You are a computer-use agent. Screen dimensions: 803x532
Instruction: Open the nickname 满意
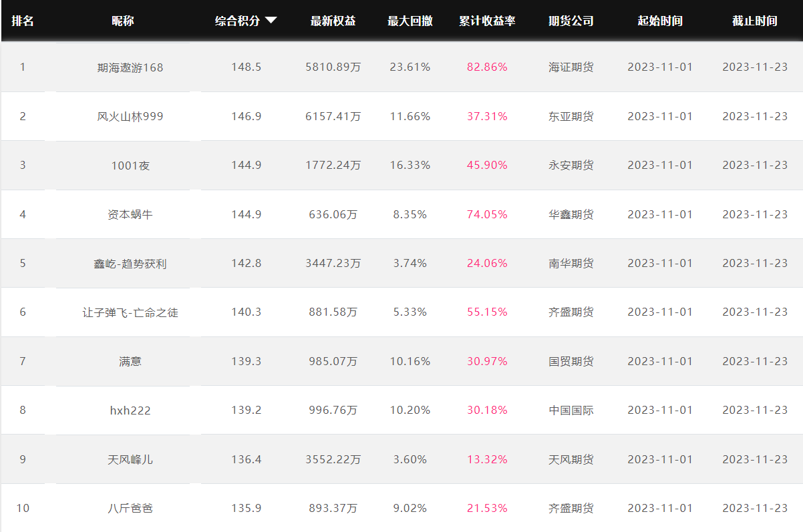coord(130,361)
